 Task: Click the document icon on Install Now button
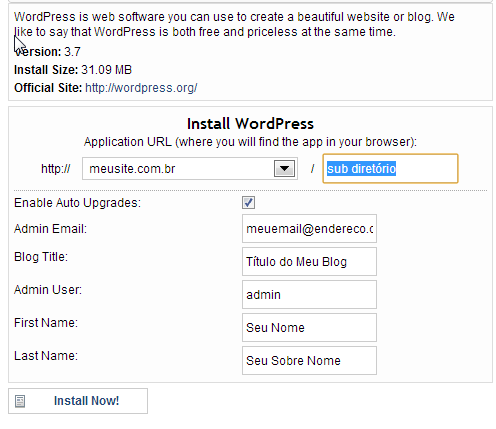point(20,401)
